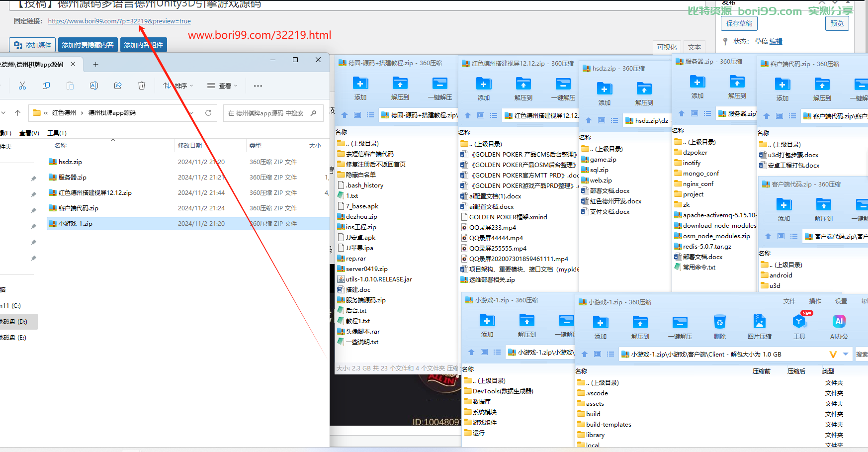Image resolution: width=868 pixels, height=452 pixels.
Task: Select 服务端源码.zip in 德国-源码 zip window
Action: [366, 300]
